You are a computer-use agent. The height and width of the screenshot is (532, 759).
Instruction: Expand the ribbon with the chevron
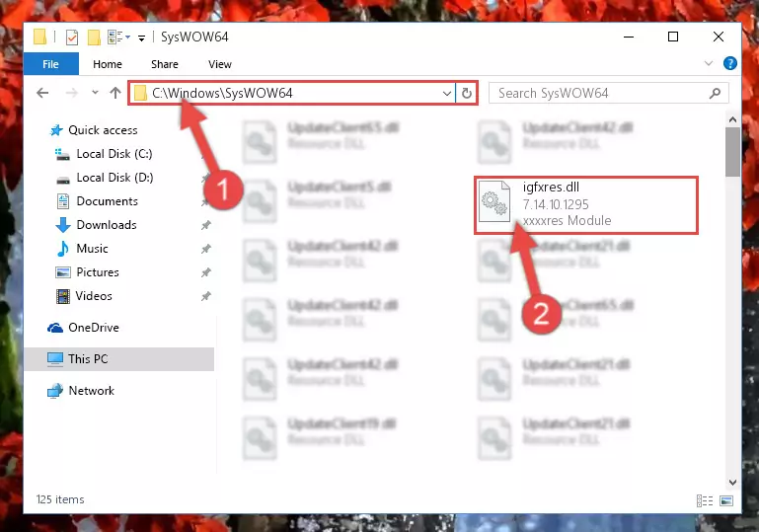(x=709, y=63)
